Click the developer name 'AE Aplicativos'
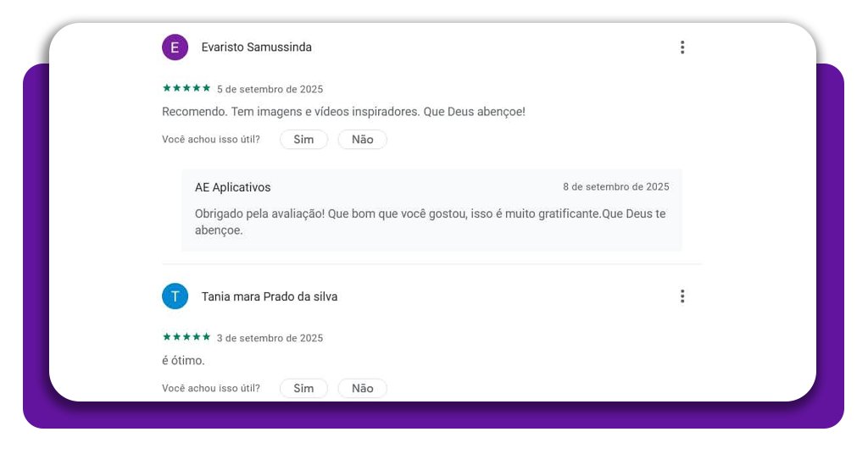The height and width of the screenshot is (454, 868). (x=233, y=187)
